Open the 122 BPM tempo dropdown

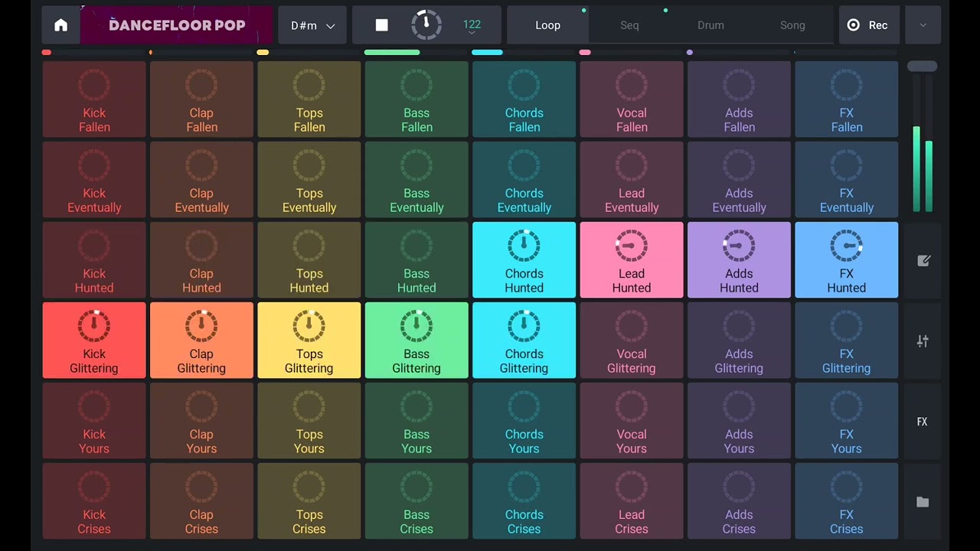click(472, 28)
